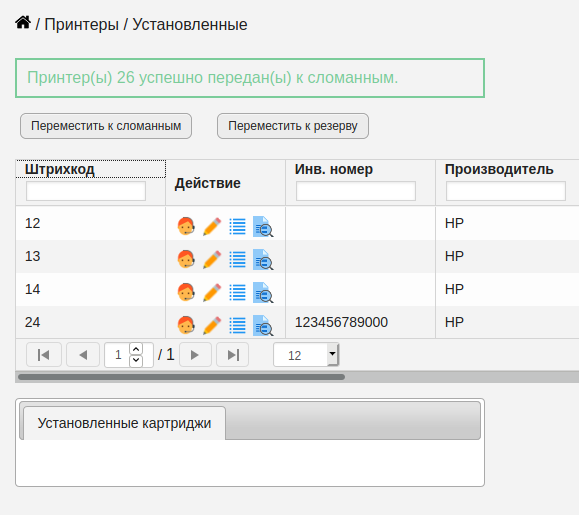Go to last page button
The image size is (579, 515).
tap(233, 355)
